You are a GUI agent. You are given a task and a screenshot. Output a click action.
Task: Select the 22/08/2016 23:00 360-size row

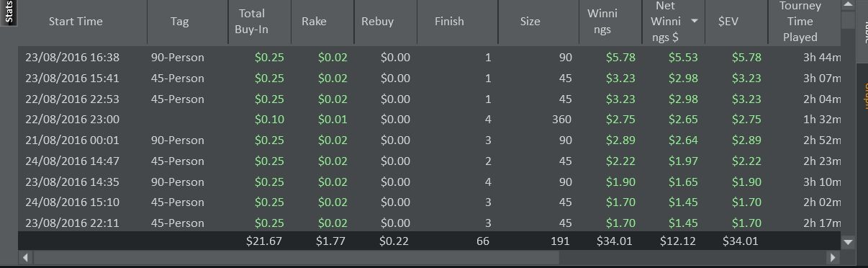pyautogui.click(x=429, y=120)
